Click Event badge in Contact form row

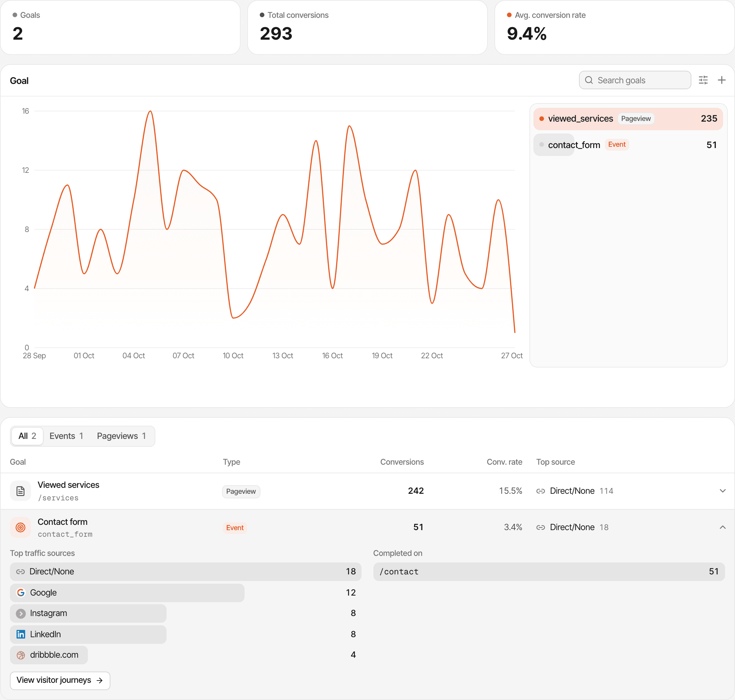(235, 527)
